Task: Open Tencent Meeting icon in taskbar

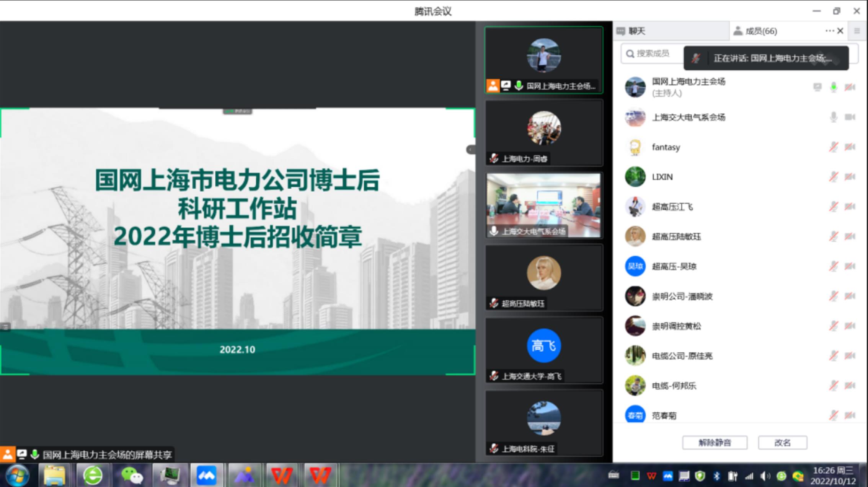Action: [x=206, y=476]
